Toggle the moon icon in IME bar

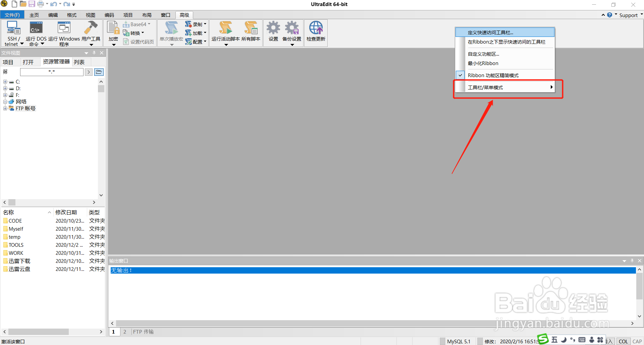coord(564,340)
